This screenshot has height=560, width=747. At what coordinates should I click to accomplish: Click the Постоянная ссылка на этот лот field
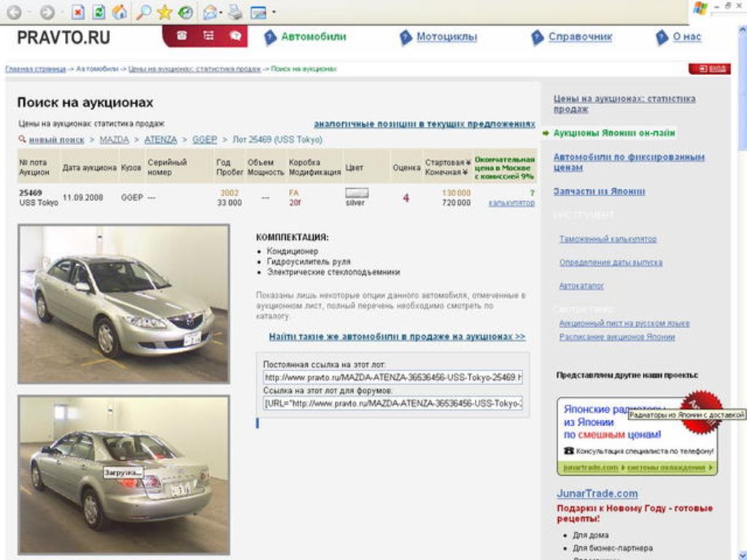pyautogui.click(x=392, y=378)
